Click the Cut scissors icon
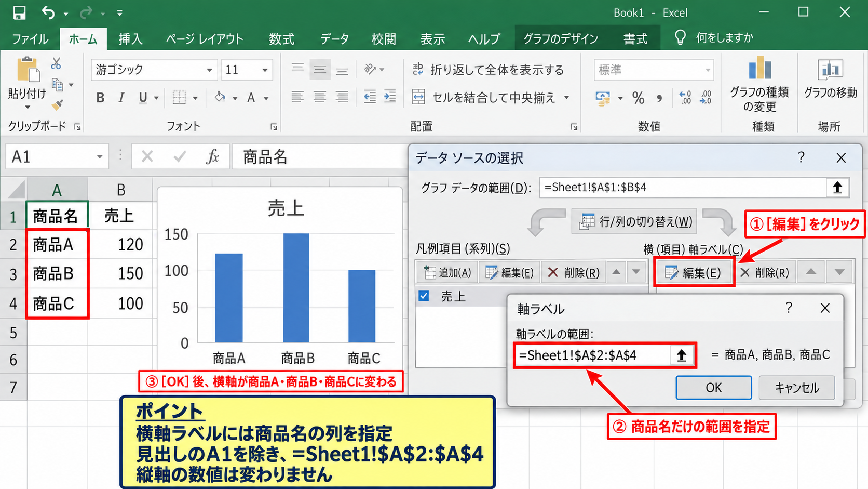This screenshot has height=489, width=868. tap(56, 63)
